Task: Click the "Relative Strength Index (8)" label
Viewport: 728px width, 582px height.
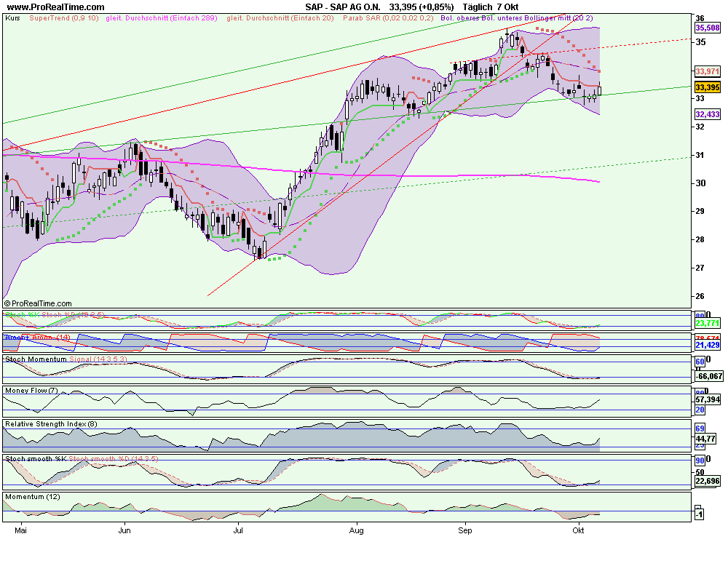Action: tap(51, 423)
